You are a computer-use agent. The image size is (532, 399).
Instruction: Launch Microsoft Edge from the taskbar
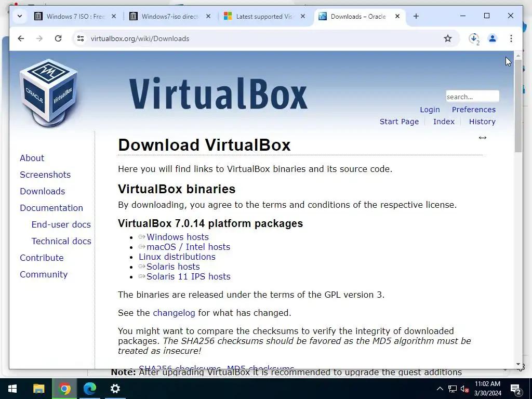point(90,389)
